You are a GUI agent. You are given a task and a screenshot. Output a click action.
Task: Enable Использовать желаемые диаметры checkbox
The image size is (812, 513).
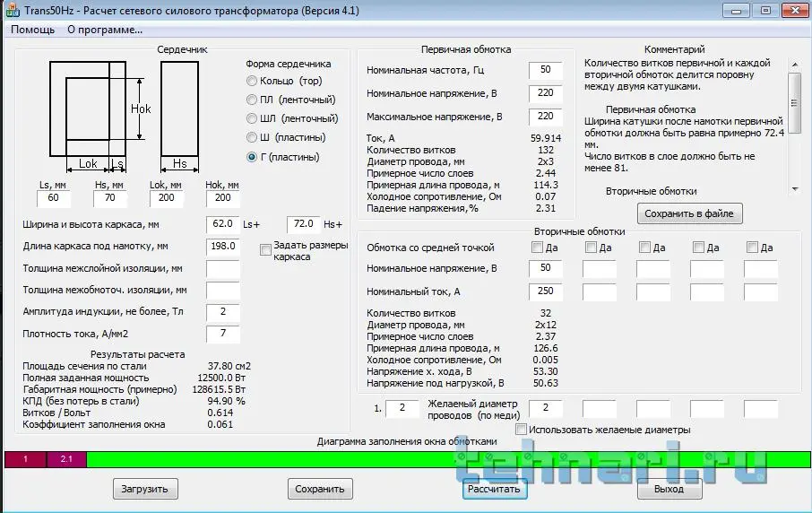521,430
